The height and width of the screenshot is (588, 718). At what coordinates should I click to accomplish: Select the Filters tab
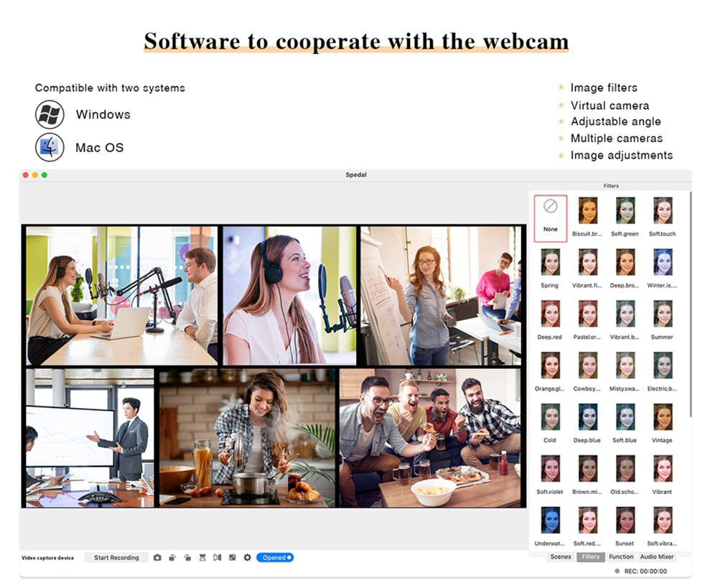point(591,557)
